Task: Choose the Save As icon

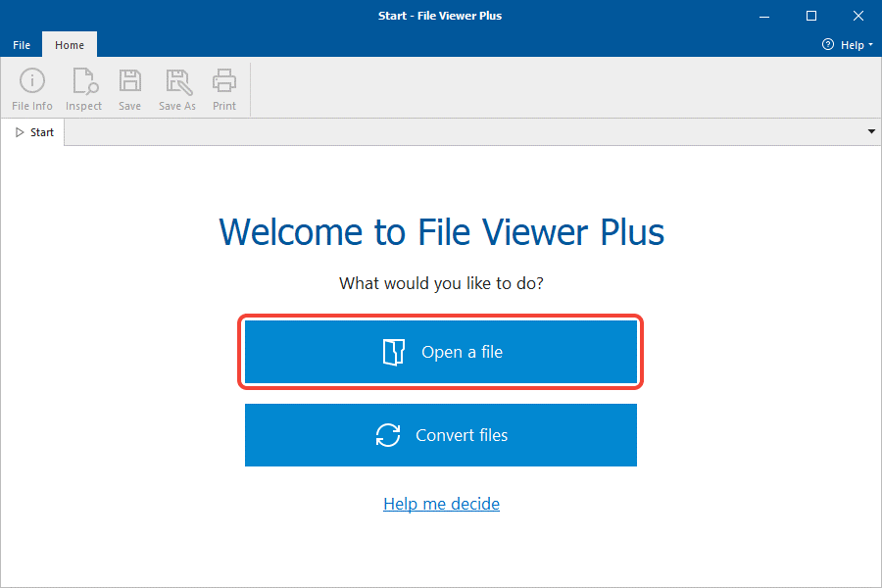Action: 179,81
